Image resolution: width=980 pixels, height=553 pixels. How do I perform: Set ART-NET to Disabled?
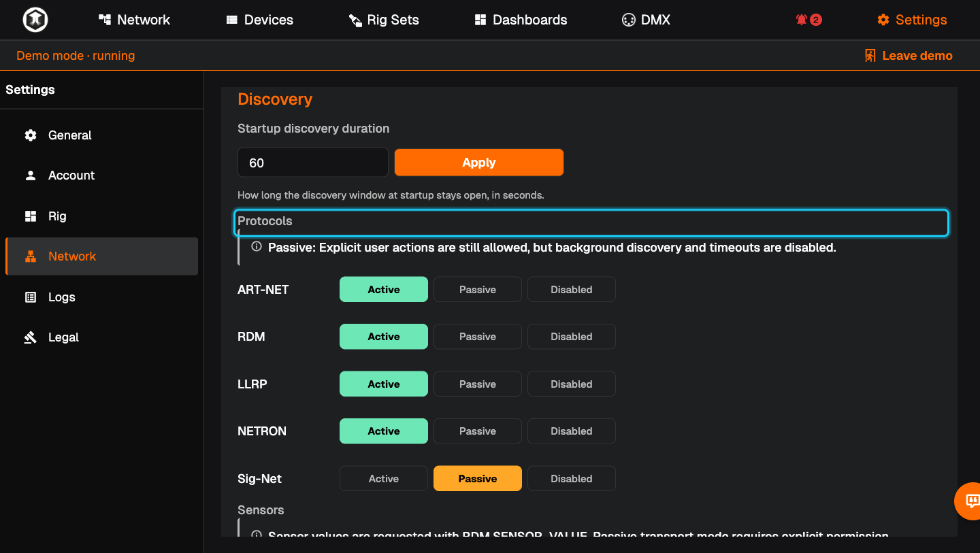[x=572, y=289]
